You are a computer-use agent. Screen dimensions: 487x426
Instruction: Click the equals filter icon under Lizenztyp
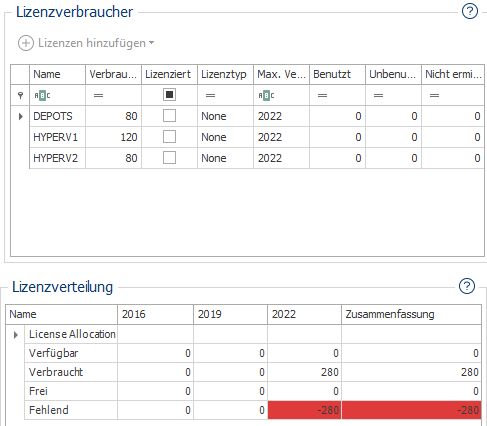[x=210, y=96]
